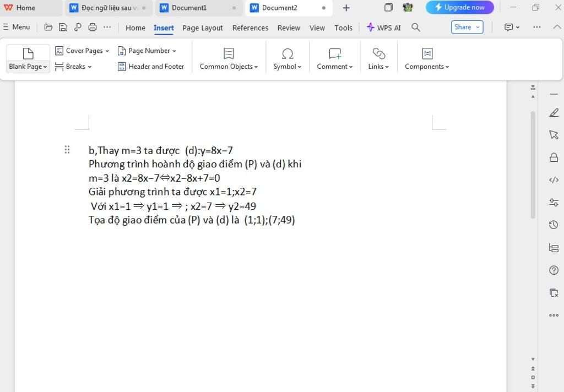Launch WPS AI assistant
564x392 pixels.
(383, 28)
